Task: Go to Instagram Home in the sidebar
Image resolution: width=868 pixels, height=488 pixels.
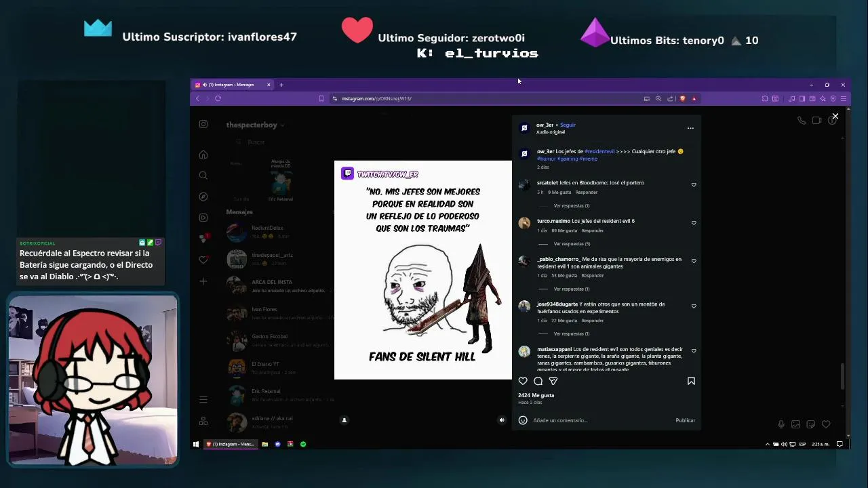Action: [x=203, y=155]
